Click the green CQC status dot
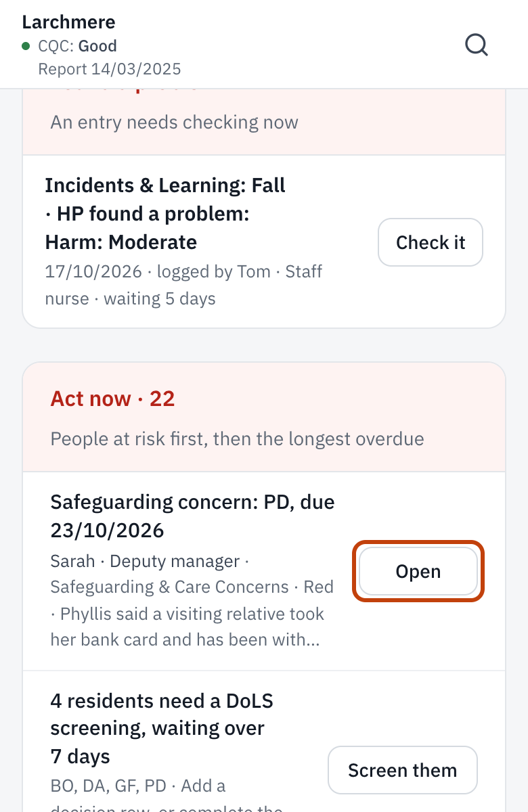Viewport: 528px width, 812px height. [x=26, y=46]
